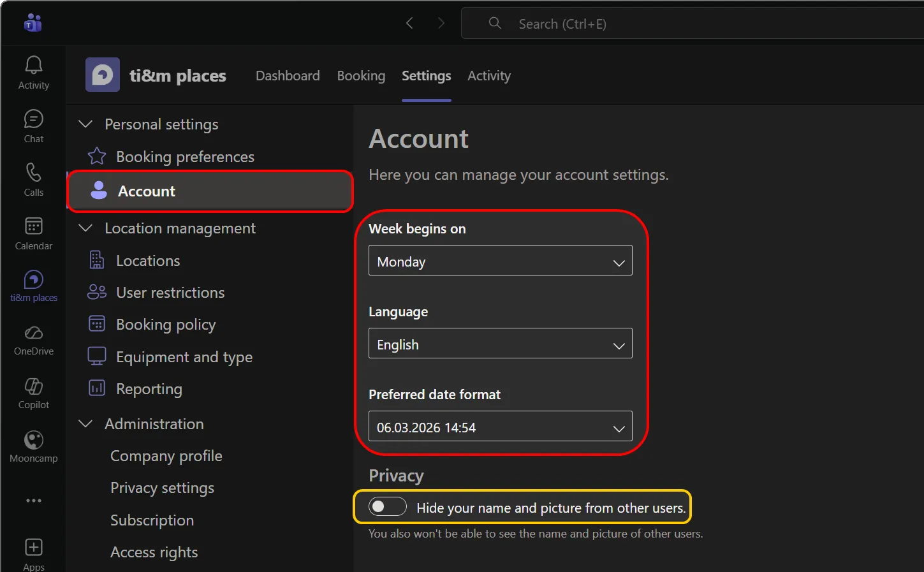Image resolution: width=924 pixels, height=572 pixels.
Task: Click the Microsoft Teams logo
Action: tap(33, 24)
